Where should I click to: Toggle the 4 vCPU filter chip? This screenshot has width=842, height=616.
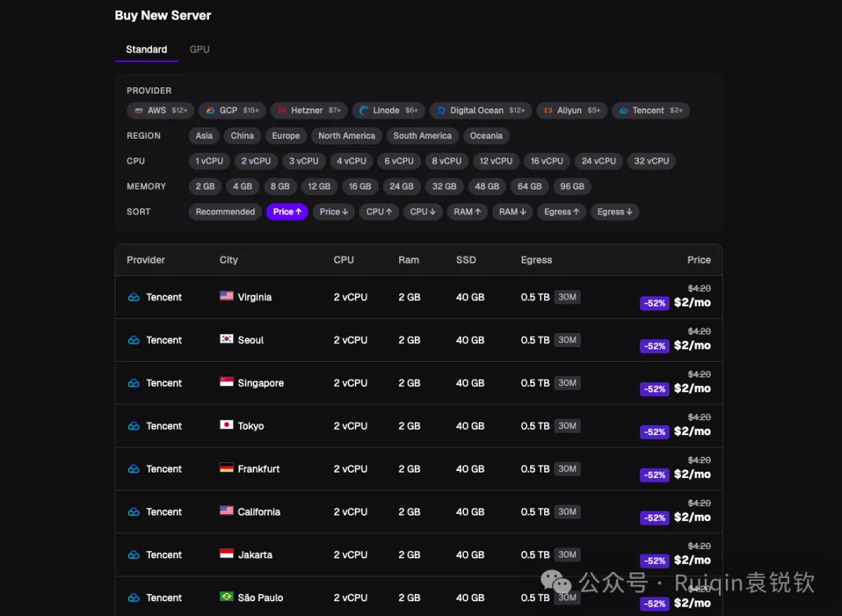click(x=351, y=161)
